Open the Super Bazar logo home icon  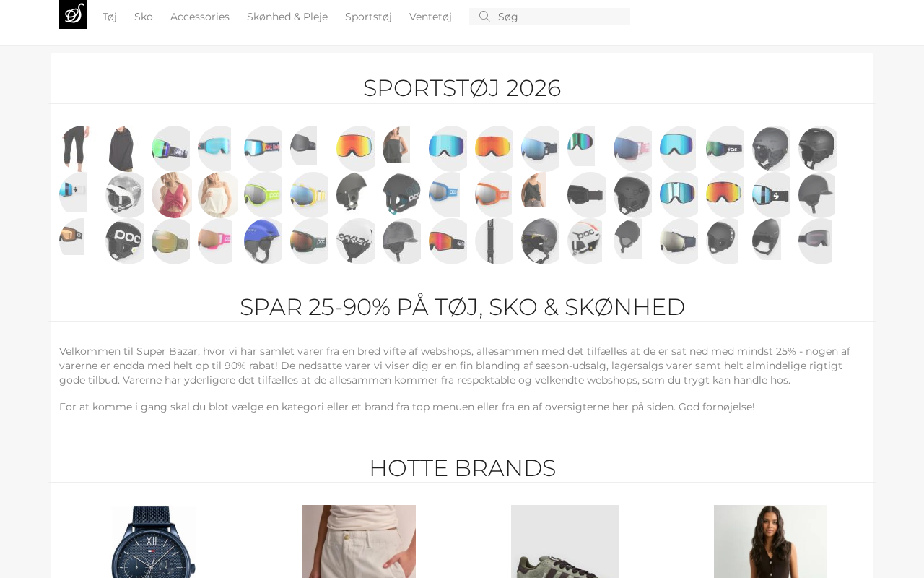73,14
